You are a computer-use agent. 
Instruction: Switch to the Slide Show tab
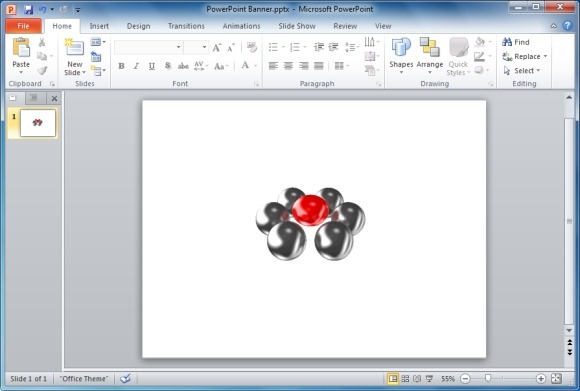[x=297, y=26]
